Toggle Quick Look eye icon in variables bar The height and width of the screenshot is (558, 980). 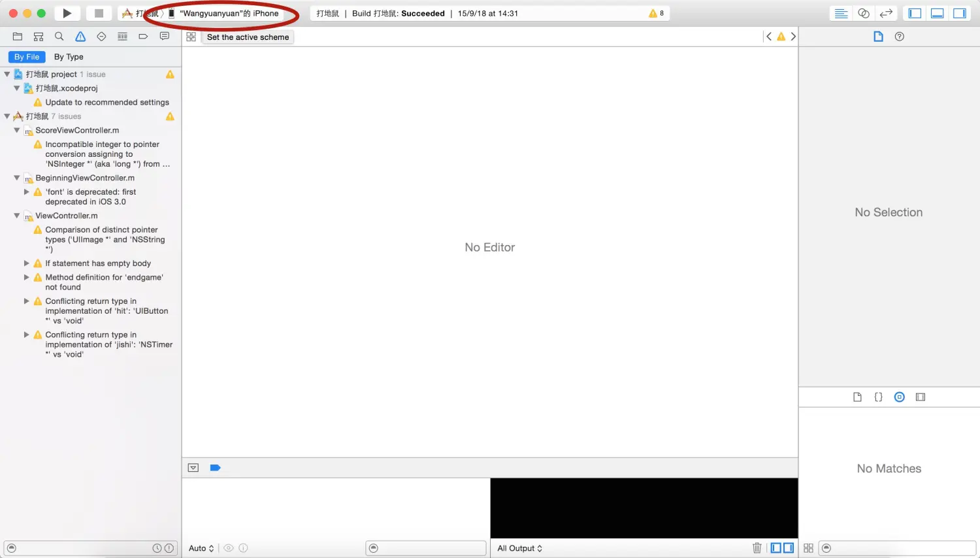[x=229, y=548]
